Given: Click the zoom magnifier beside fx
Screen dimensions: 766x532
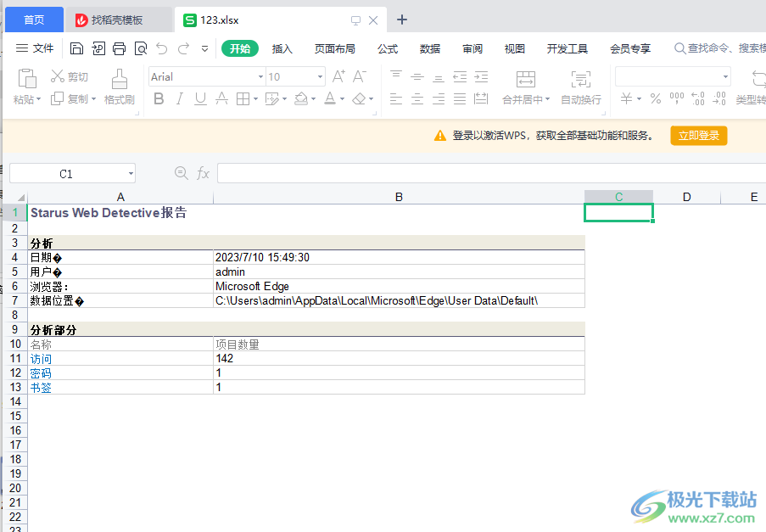Looking at the screenshot, I should 182,173.
